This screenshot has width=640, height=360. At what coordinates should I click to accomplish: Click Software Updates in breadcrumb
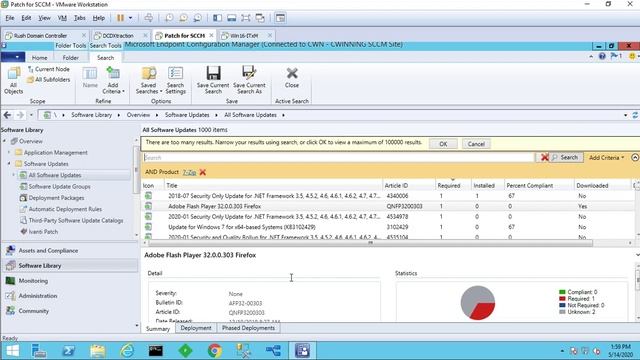(x=187, y=115)
